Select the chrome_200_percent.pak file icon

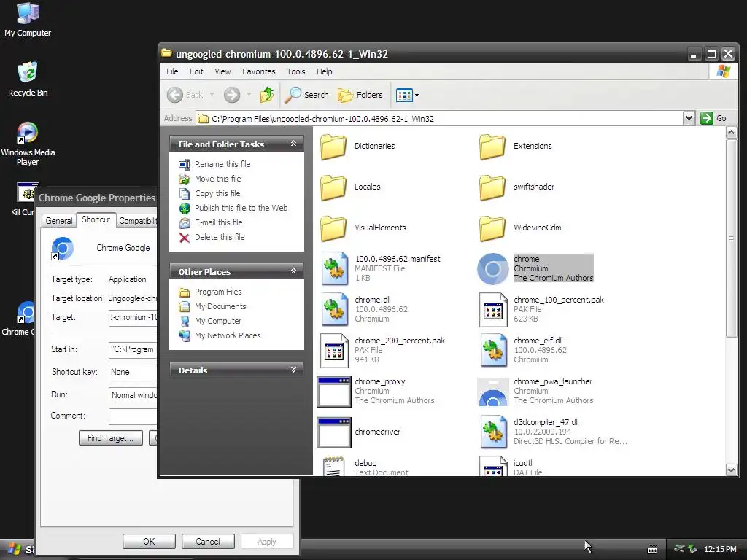click(x=334, y=351)
